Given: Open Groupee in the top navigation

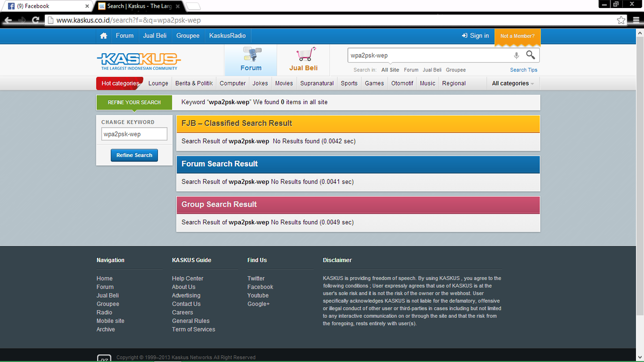Looking at the screenshot, I should (188, 36).
